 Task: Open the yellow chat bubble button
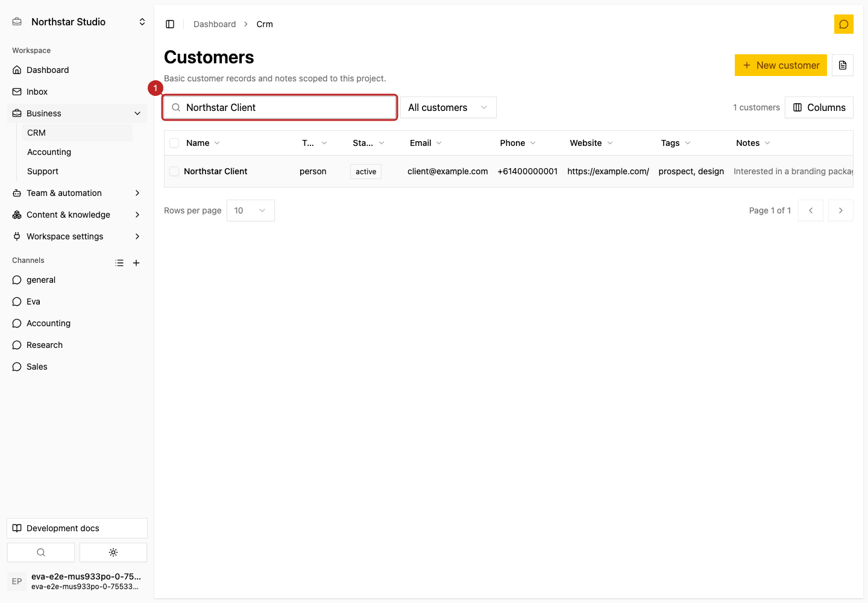point(844,24)
